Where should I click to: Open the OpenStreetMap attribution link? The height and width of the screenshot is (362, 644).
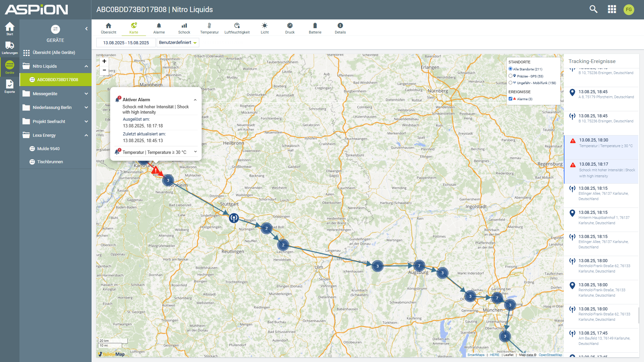click(x=550, y=355)
